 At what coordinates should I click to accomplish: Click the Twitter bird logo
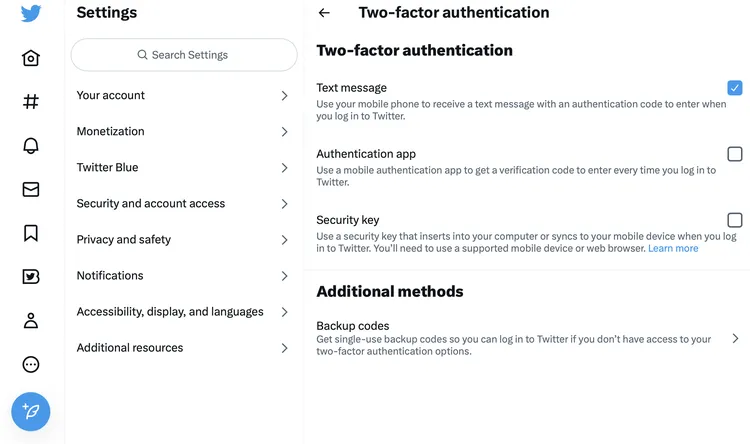coord(31,13)
